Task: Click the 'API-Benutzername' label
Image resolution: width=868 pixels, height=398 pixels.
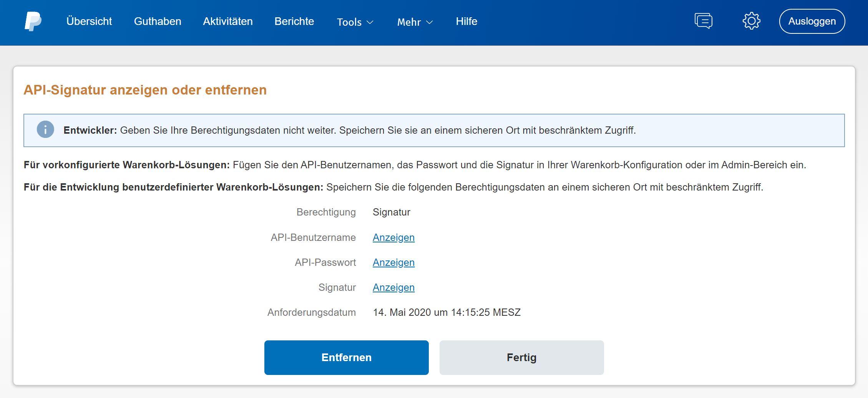Action: [313, 237]
